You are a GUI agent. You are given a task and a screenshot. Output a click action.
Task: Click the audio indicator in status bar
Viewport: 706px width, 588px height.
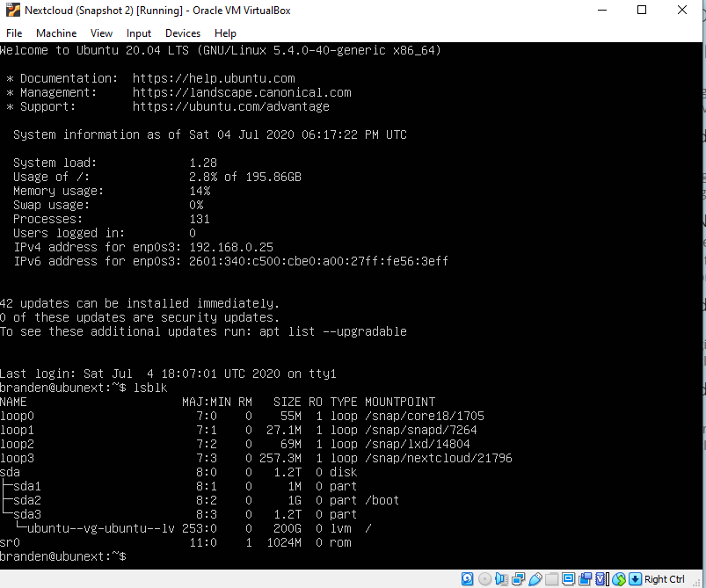(501, 579)
